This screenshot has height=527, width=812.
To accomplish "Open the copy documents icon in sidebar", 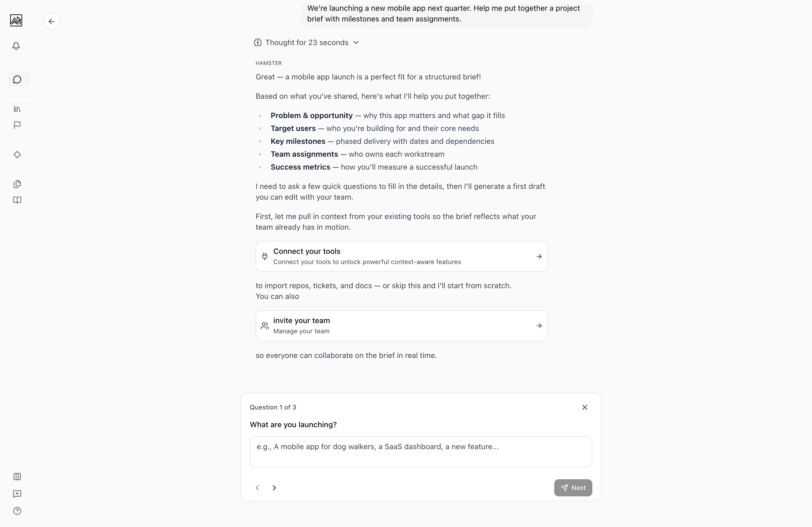I will click(x=17, y=184).
